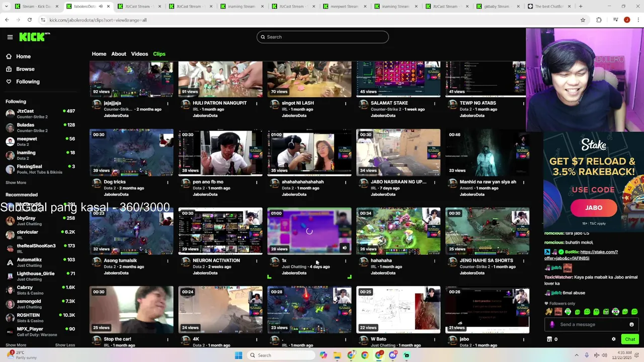The height and width of the screenshot is (362, 644).
Task: Switch to the About channel tab
Action: (119, 54)
